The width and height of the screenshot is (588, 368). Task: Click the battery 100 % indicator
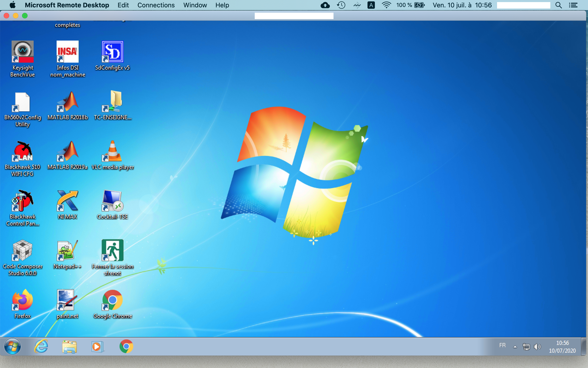411,5
